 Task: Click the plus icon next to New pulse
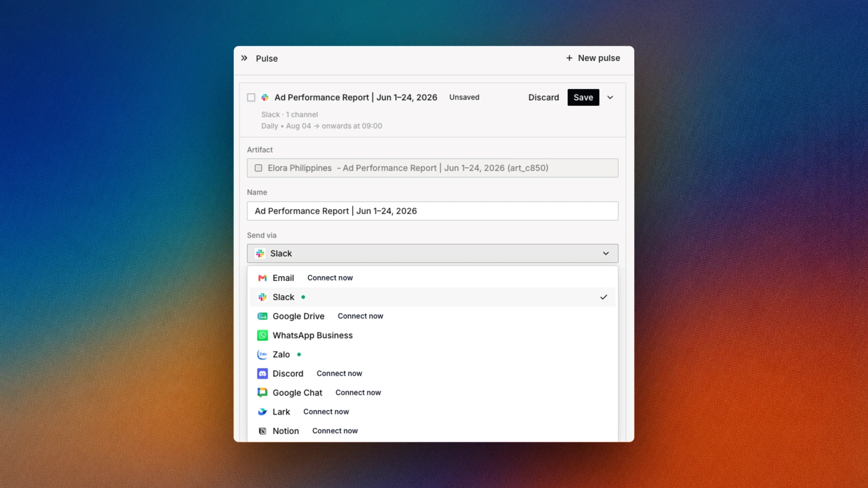coord(569,58)
